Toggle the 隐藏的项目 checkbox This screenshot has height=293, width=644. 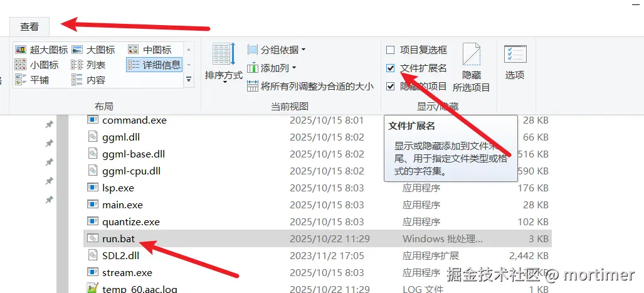391,87
